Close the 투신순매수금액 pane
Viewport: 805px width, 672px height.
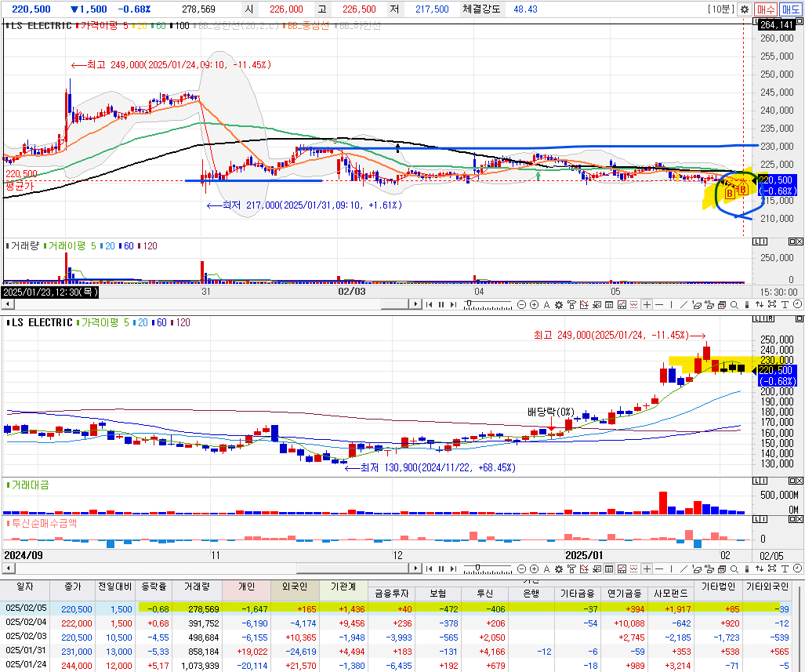pyautogui.click(x=800, y=519)
